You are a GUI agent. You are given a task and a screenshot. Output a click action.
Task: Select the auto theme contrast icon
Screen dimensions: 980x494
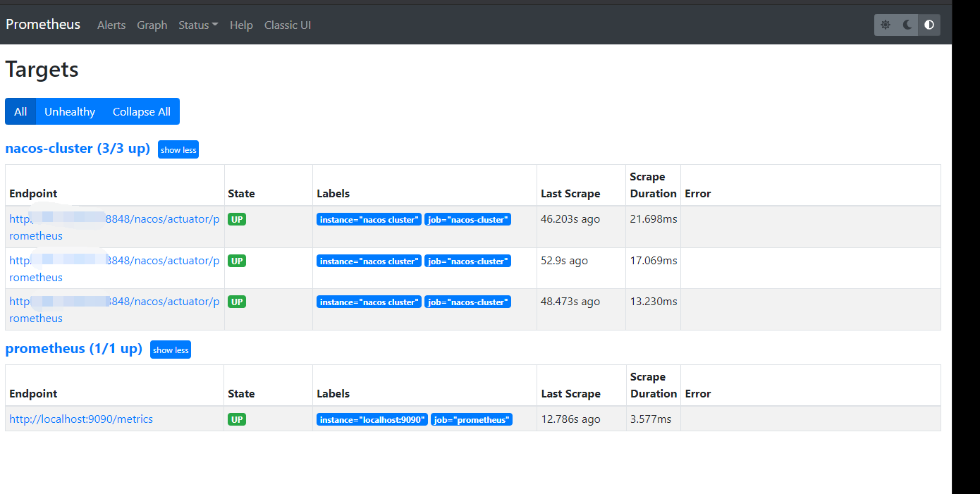pos(929,25)
